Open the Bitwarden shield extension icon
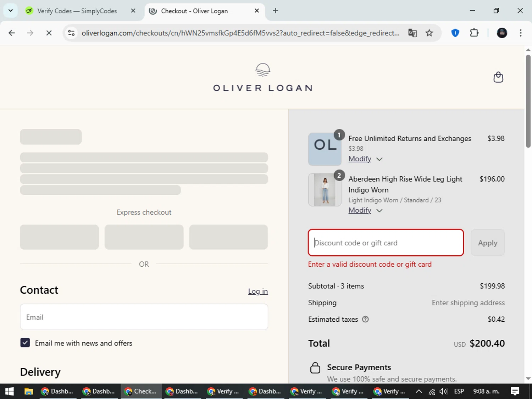This screenshot has height=399, width=532. click(455, 33)
